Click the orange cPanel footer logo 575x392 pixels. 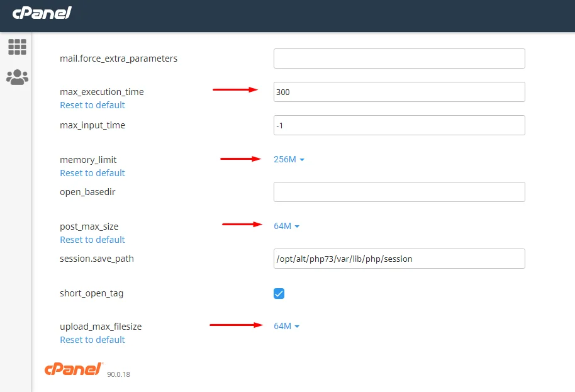point(74,369)
